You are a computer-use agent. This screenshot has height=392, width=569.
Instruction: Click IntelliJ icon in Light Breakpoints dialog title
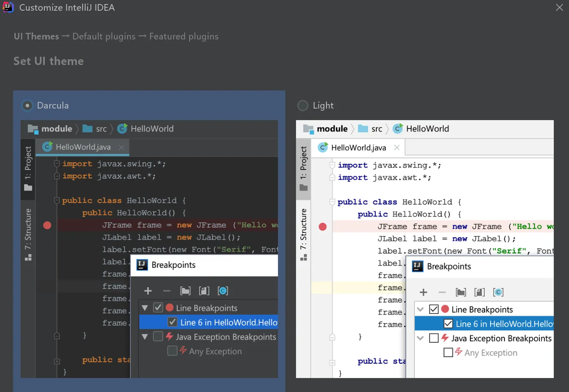tap(417, 266)
